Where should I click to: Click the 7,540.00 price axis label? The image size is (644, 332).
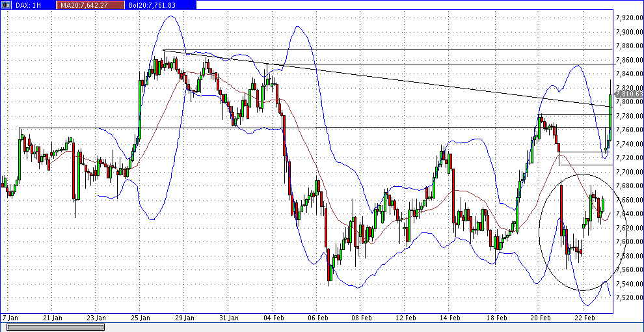coord(628,284)
